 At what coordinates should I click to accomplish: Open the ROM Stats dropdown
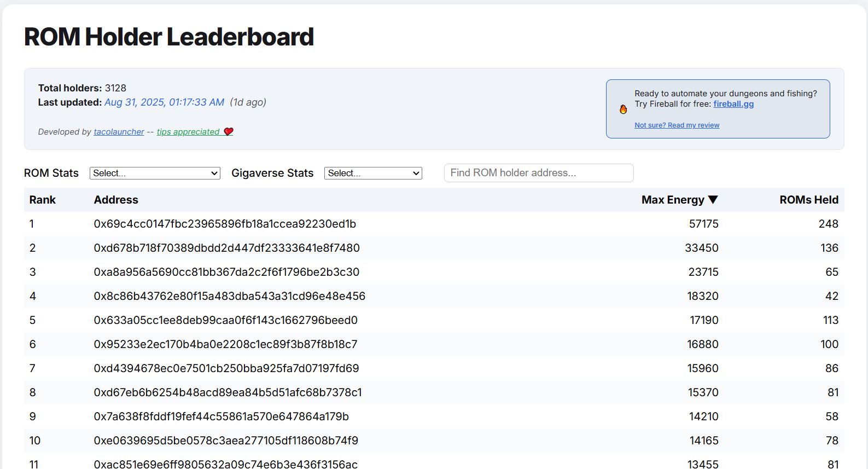click(x=155, y=173)
